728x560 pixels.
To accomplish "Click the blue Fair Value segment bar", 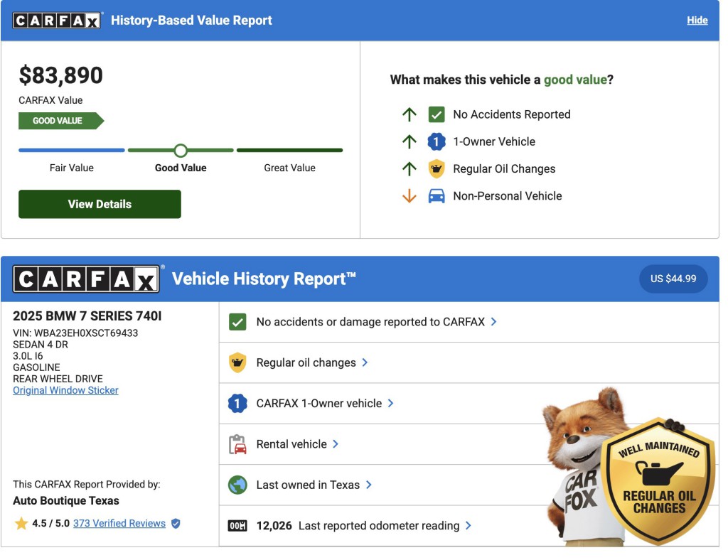I will point(72,151).
